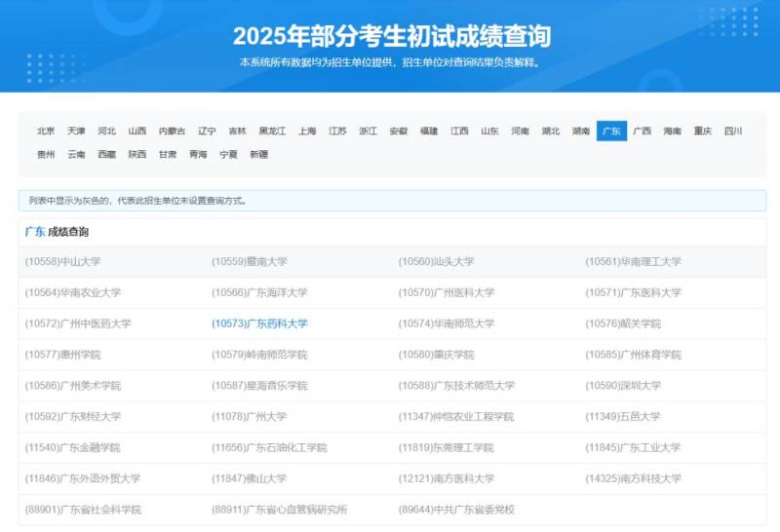Click the (10577)惠州学院 entry
780x532 pixels.
(x=62, y=355)
